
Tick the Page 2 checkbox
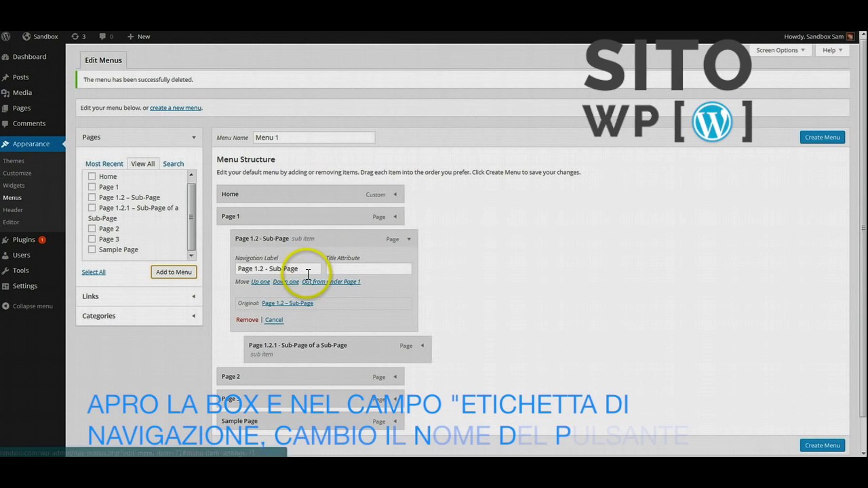92,228
